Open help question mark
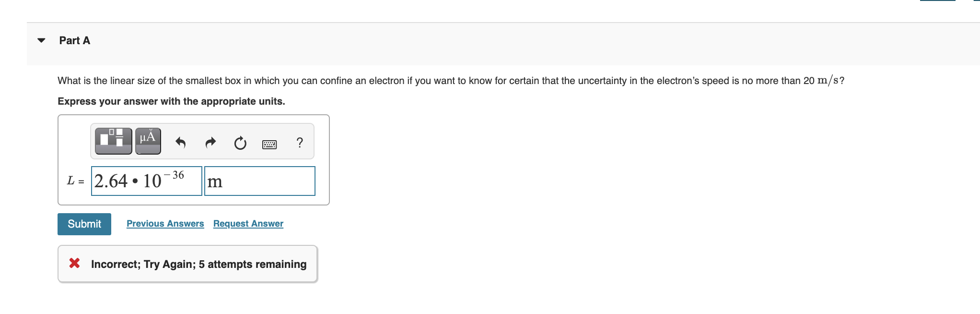980x314 pixels. pos(300,142)
